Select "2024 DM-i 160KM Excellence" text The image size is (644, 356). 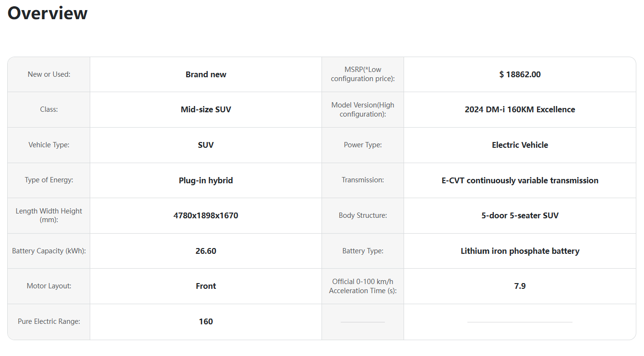click(520, 109)
